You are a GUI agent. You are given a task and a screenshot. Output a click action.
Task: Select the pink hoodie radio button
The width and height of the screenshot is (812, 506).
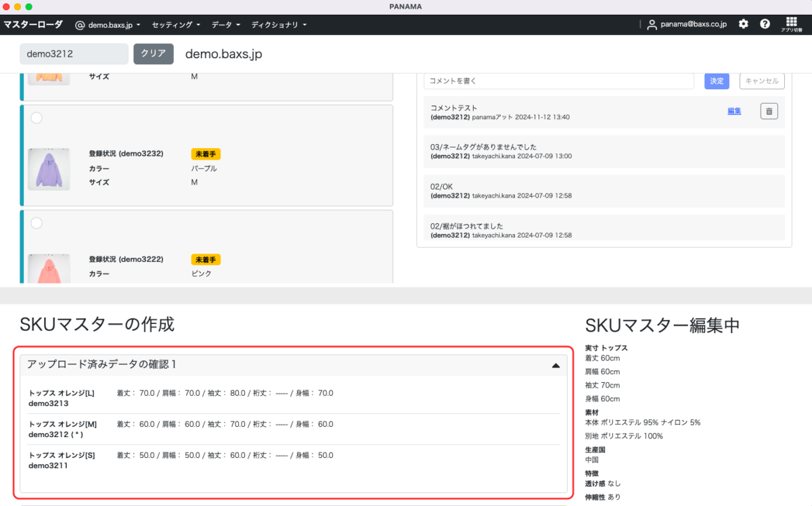pyautogui.click(x=37, y=223)
